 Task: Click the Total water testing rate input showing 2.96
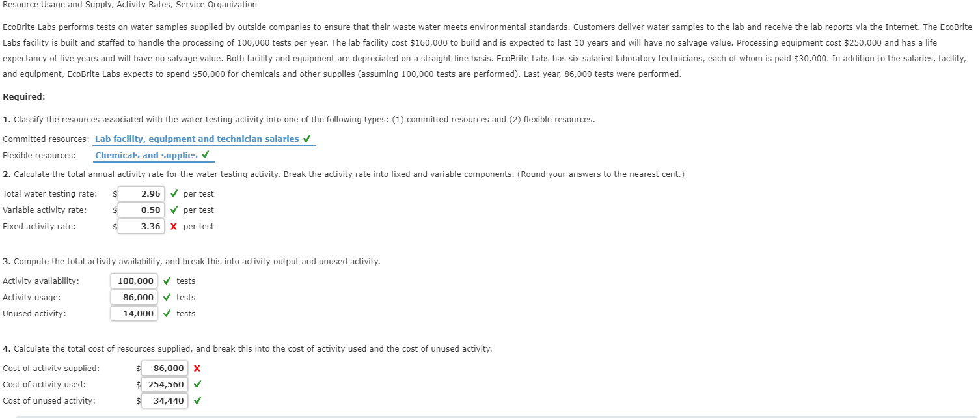point(141,193)
